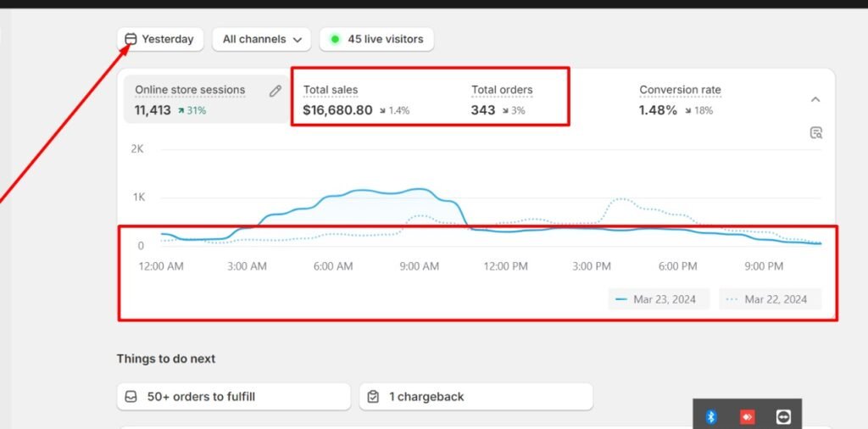The height and width of the screenshot is (429, 868).
Task: Click the Bluetooth tray icon
Action: (x=711, y=417)
